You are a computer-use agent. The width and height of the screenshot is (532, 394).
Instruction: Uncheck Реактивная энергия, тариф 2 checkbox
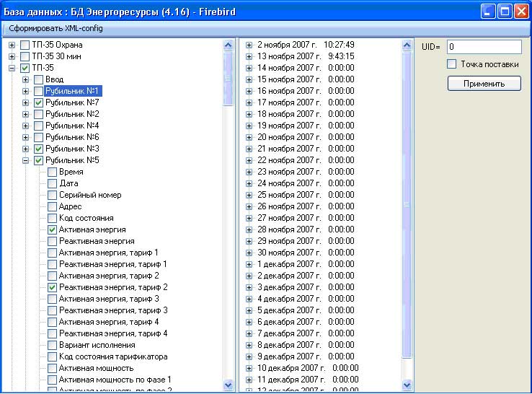pos(52,287)
